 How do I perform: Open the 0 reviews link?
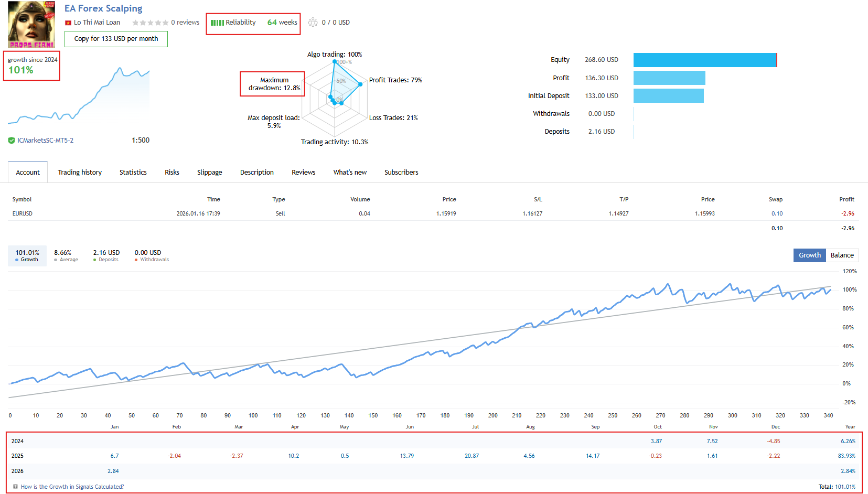185,23
